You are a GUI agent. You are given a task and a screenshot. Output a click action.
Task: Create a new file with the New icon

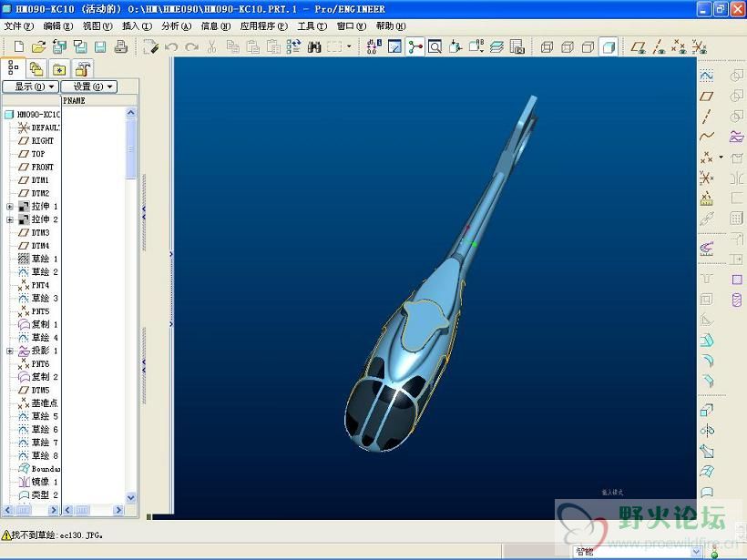[18, 46]
